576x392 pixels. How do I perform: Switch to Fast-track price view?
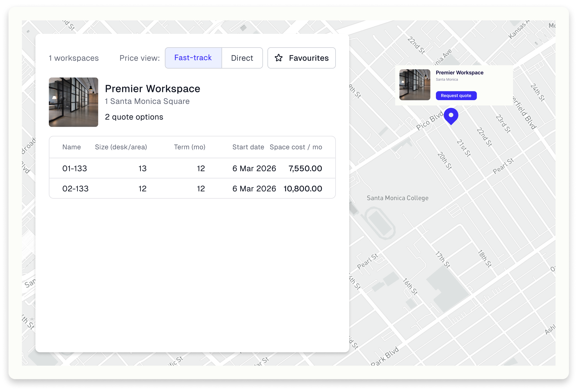(x=193, y=58)
